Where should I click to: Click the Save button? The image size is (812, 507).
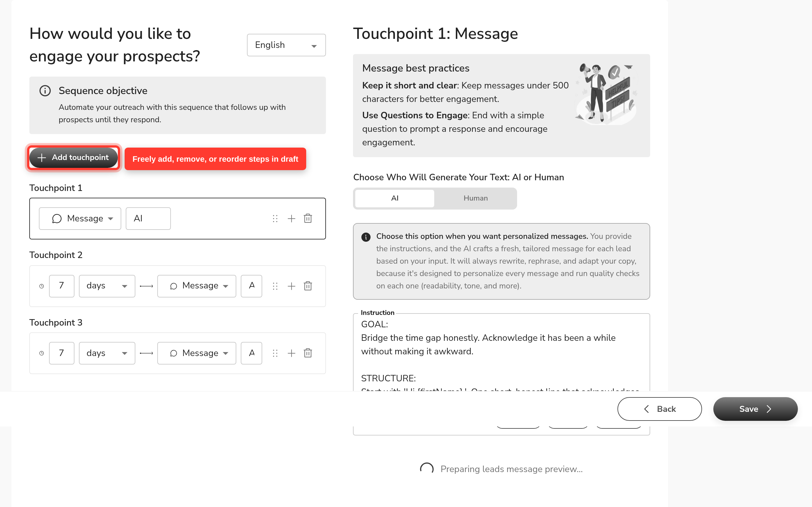click(x=755, y=409)
